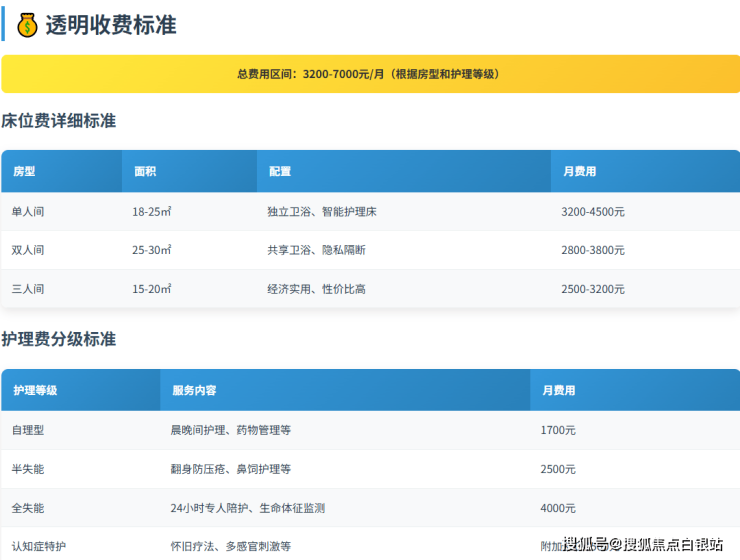
Task: Click the 房型 column header
Action: click(24, 171)
